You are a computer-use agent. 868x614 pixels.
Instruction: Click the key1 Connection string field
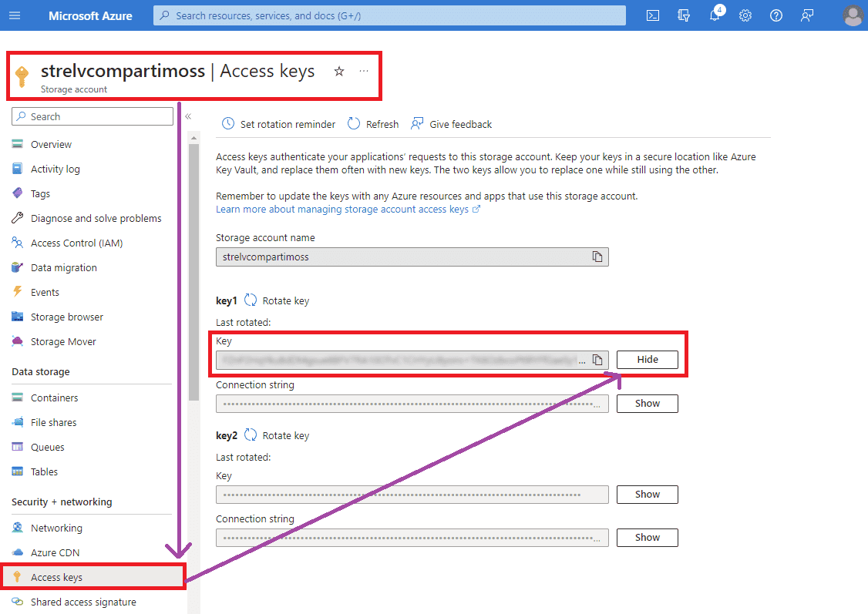coord(412,403)
